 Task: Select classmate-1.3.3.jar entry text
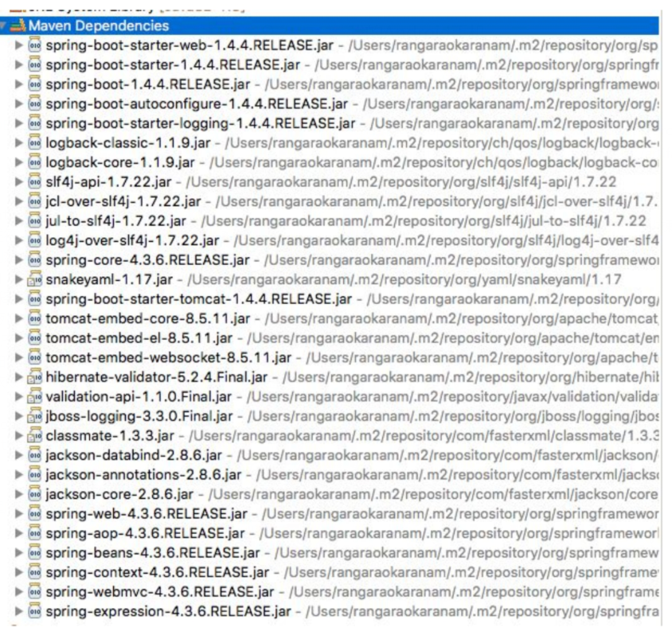point(110,435)
